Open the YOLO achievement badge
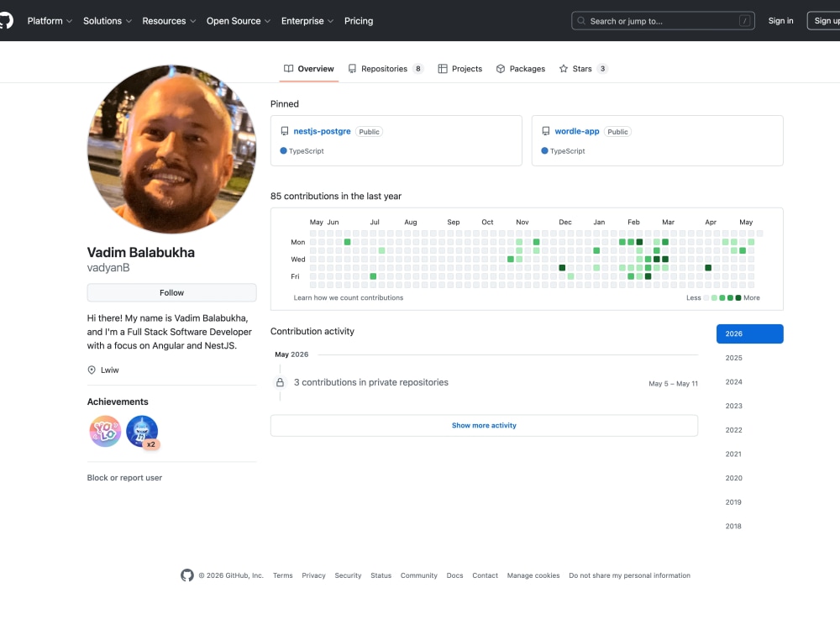This screenshot has height=630, width=840. [x=105, y=431]
